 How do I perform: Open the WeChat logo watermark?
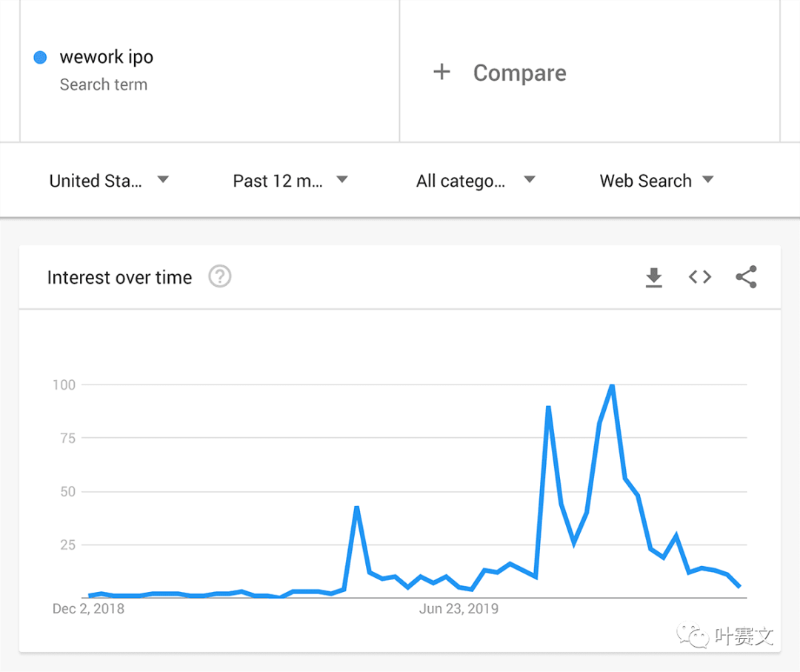point(693,635)
